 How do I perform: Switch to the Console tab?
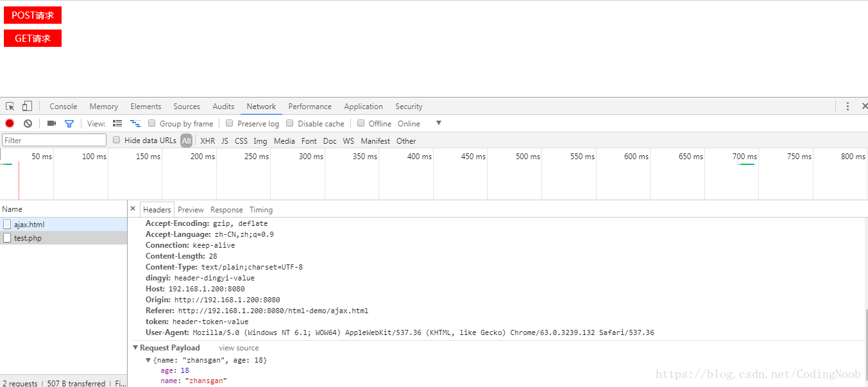tap(63, 107)
